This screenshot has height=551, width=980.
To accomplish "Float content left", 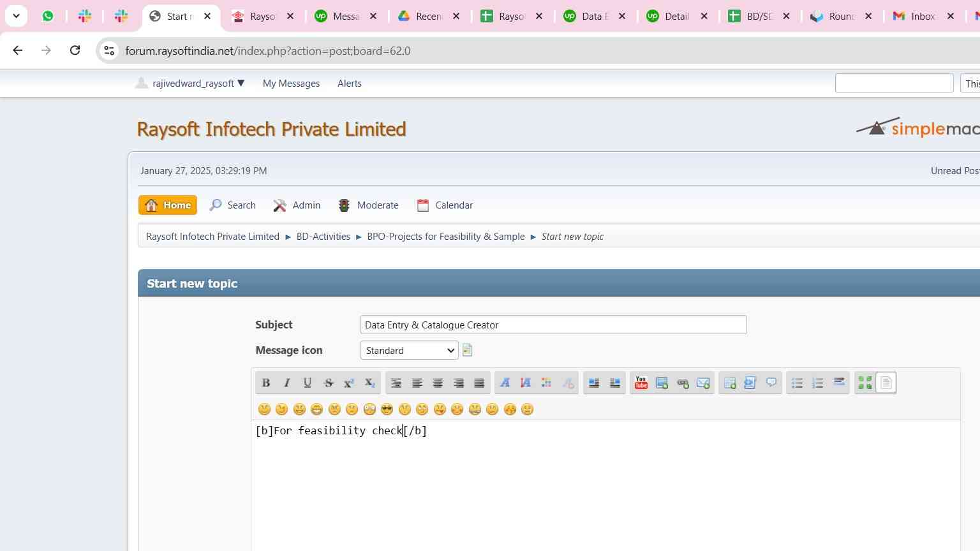I will point(594,383).
